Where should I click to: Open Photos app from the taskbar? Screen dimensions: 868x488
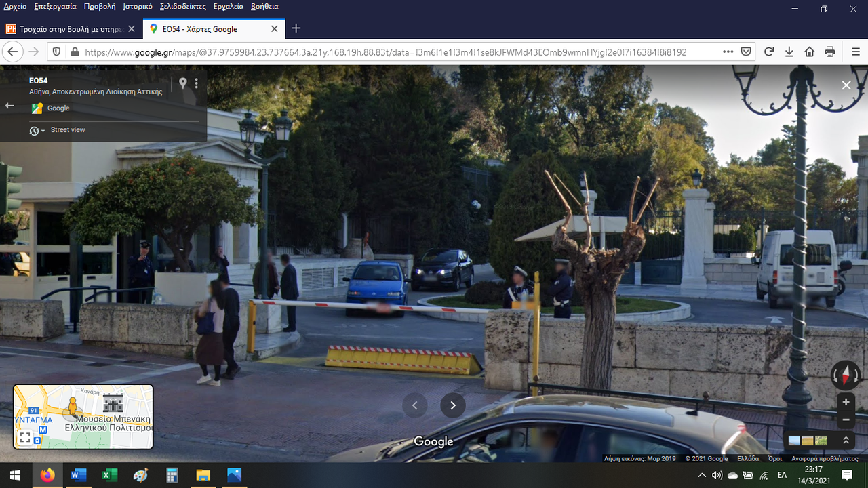[x=234, y=475]
